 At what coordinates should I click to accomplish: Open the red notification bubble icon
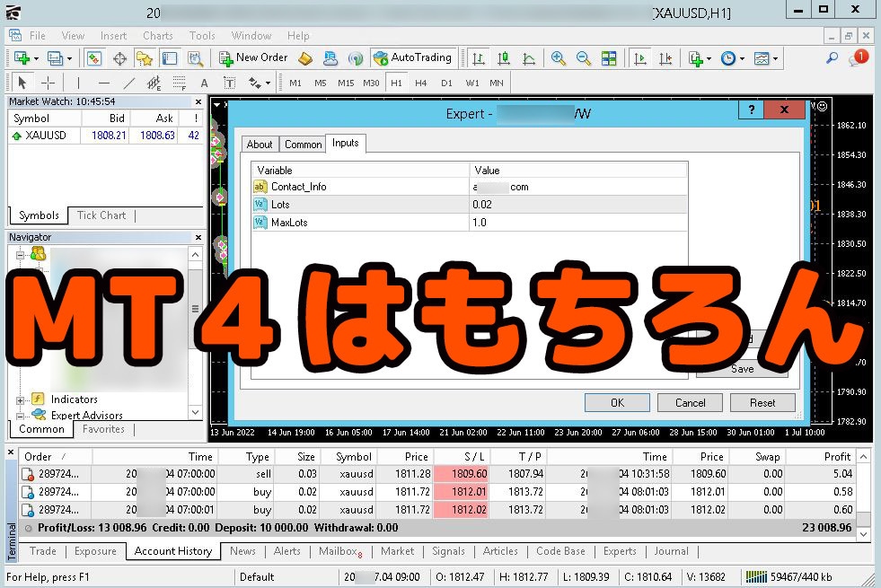(859, 57)
